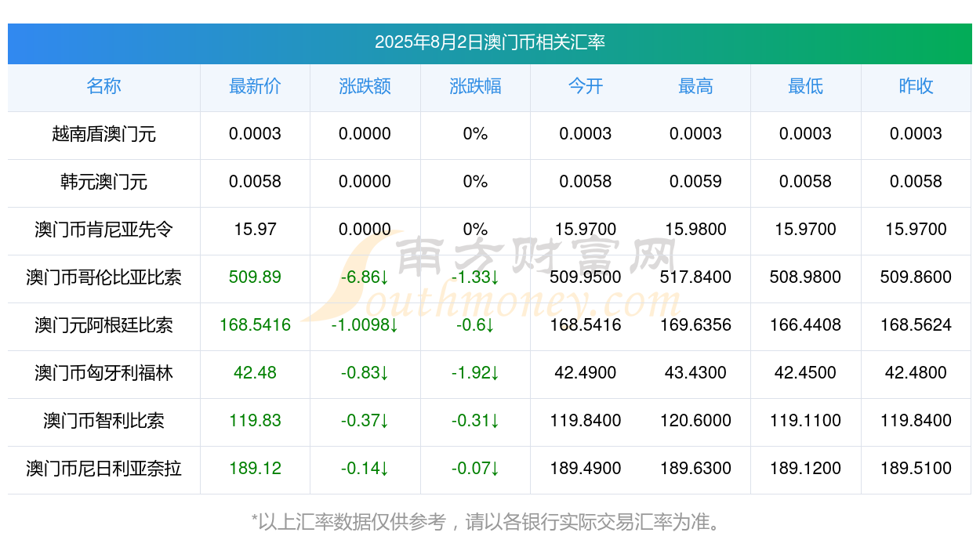Click the 澳门币肯尼亚先令 row name
Image resolution: width=980 pixels, height=547 pixels.
(x=103, y=230)
